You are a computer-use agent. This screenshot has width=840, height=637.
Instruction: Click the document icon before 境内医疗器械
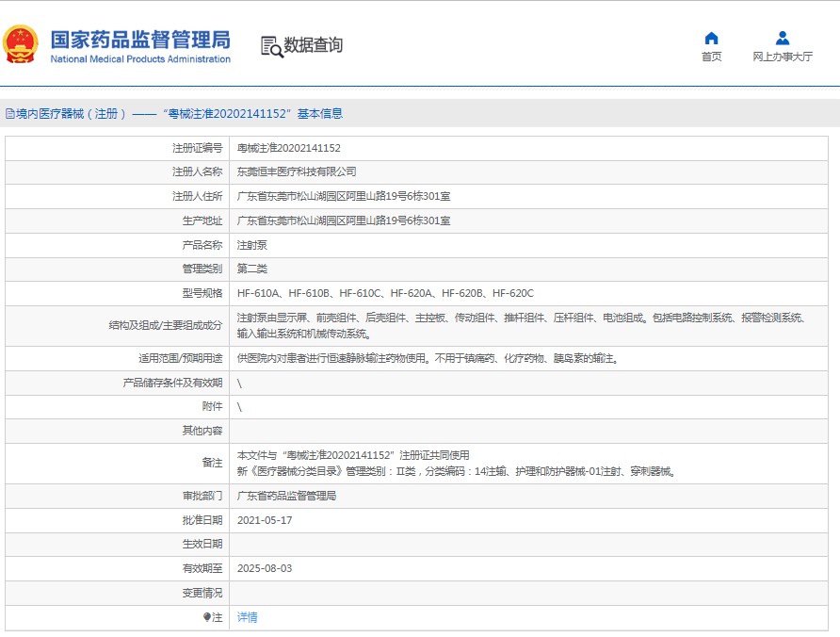9,114
